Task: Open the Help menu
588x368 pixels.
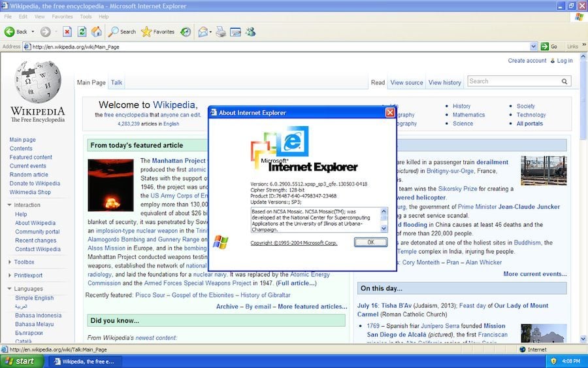Action: 103,16
